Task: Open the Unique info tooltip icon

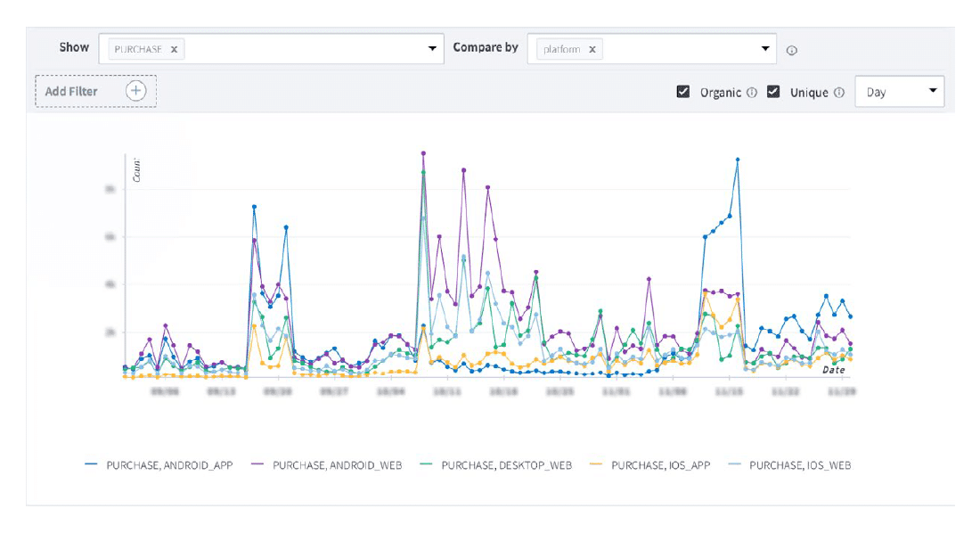Action: pos(838,92)
